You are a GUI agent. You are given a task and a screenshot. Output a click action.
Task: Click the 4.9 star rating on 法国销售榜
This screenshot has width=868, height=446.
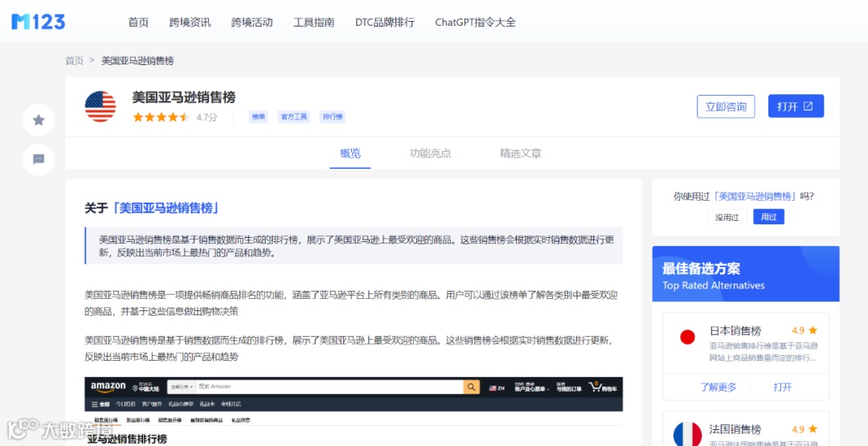tap(805, 429)
